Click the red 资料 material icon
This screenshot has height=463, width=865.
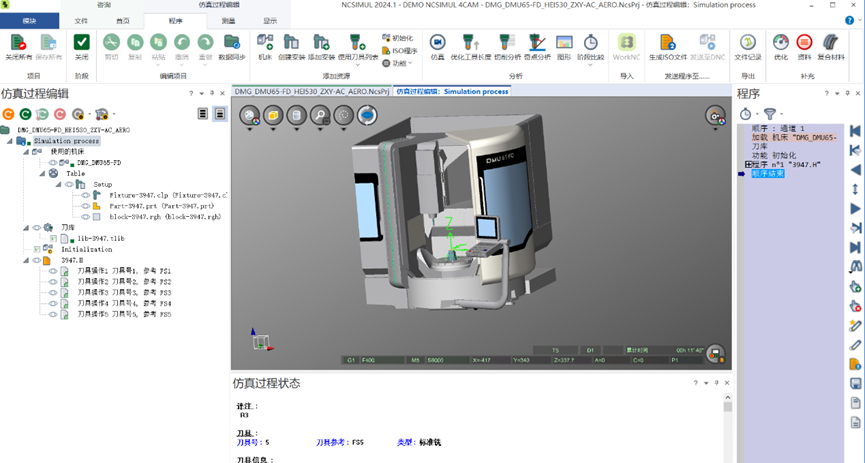[x=804, y=42]
